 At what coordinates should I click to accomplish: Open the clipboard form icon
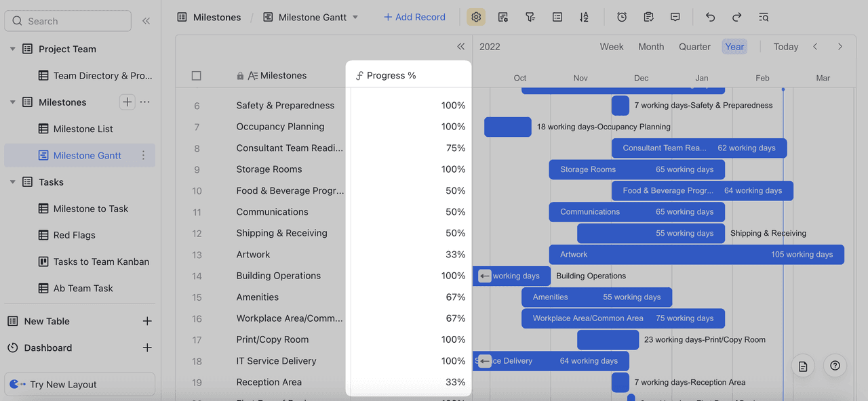[x=648, y=17]
